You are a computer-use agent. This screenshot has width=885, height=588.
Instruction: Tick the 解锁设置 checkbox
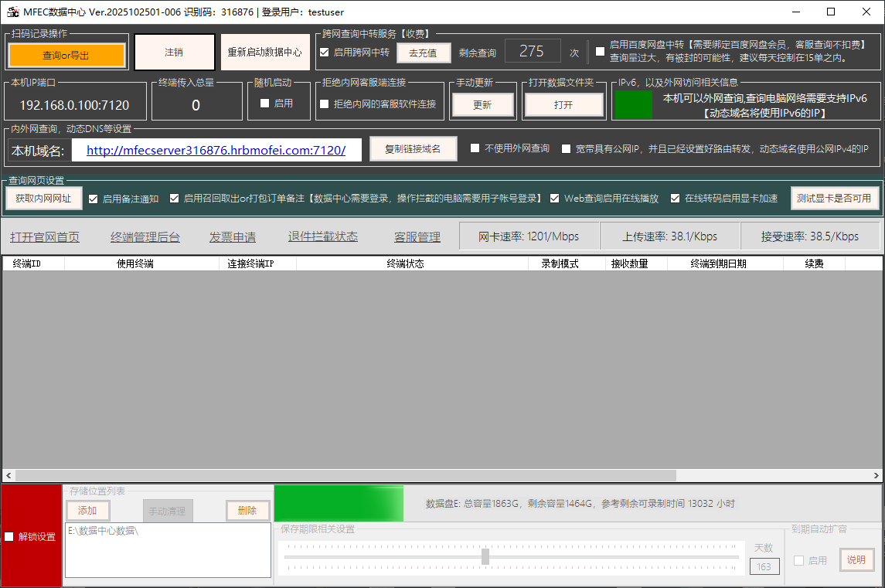[9, 537]
